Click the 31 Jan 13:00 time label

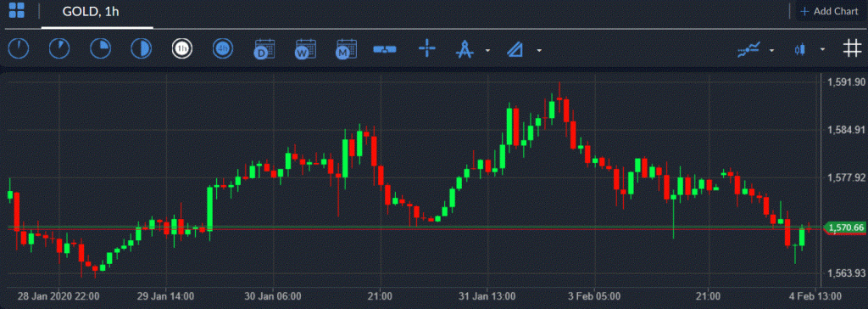(x=487, y=295)
